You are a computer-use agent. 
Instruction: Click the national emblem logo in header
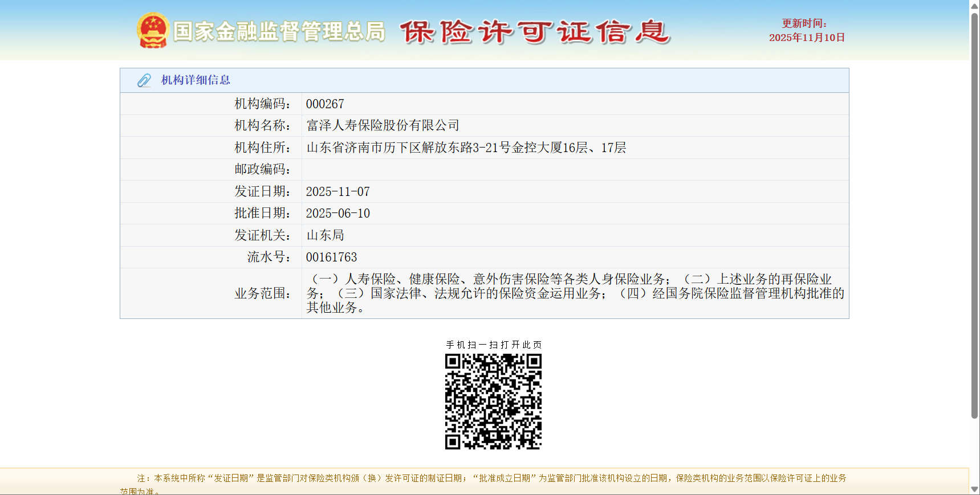[x=153, y=30]
